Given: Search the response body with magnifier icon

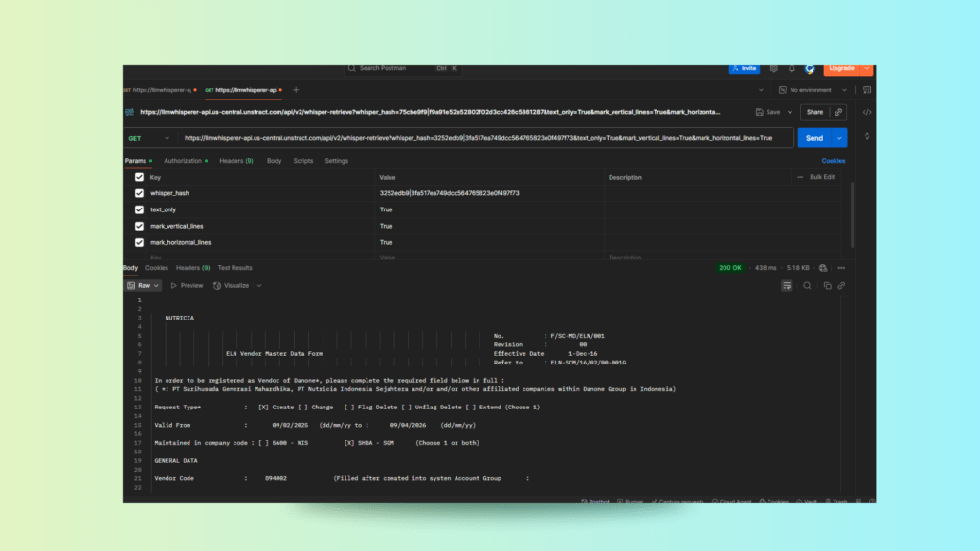Looking at the screenshot, I should (x=807, y=285).
